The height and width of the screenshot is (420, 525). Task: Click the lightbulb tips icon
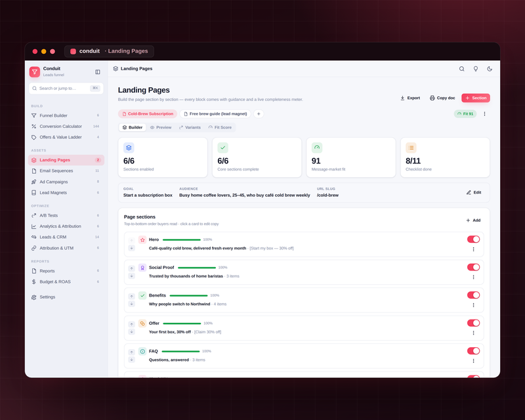pyautogui.click(x=475, y=69)
